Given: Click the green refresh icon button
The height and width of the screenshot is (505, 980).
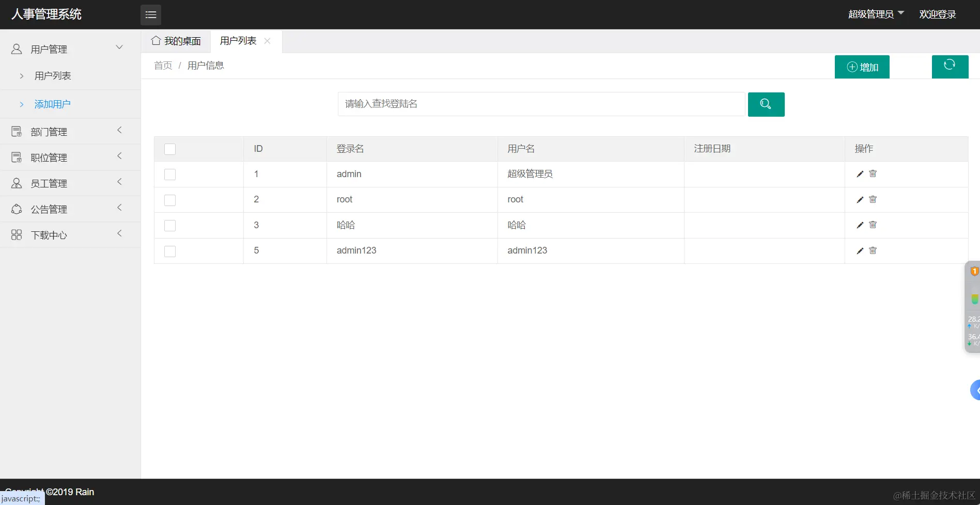Looking at the screenshot, I should pyautogui.click(x=950, y=67).
